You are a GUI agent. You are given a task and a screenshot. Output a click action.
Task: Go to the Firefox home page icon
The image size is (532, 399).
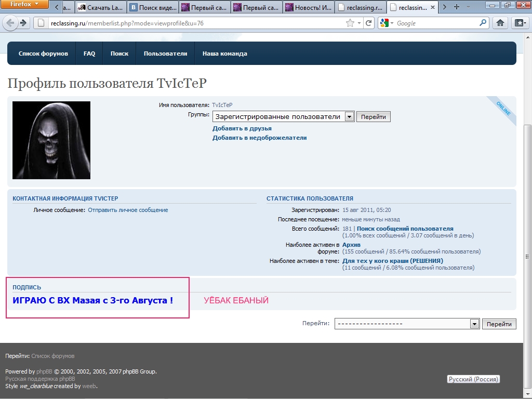click(x=500, y=23)
